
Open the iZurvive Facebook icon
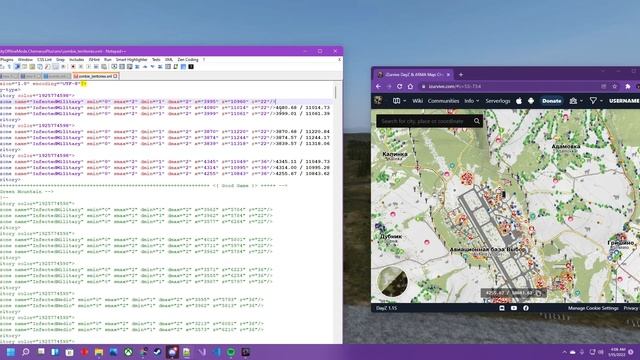pyautogui.click(x=526, y=308)
